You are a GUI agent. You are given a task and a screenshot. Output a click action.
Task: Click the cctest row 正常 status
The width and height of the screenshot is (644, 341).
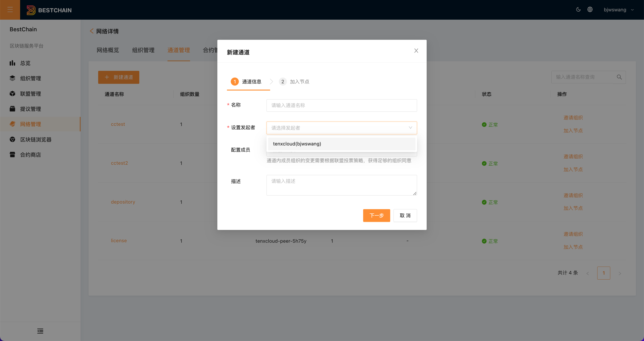490,125
